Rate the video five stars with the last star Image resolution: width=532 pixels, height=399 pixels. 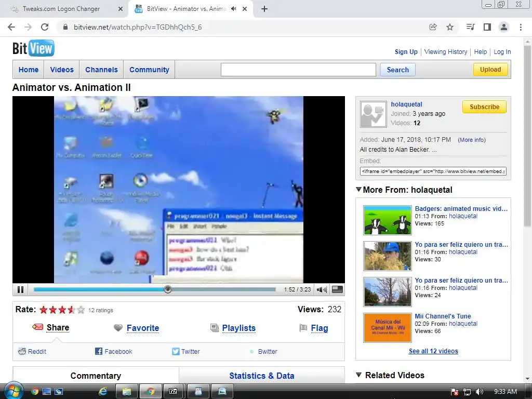click(x=81, y=310)
